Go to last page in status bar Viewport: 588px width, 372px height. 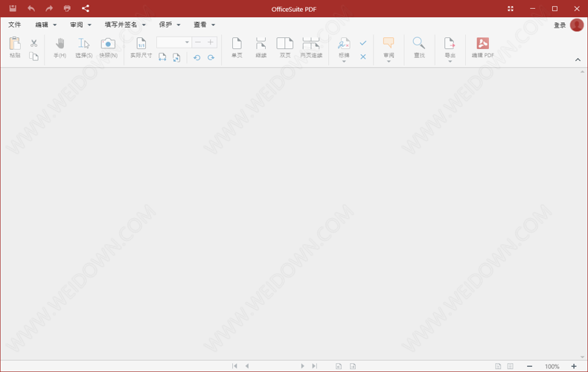coord(315,366)
